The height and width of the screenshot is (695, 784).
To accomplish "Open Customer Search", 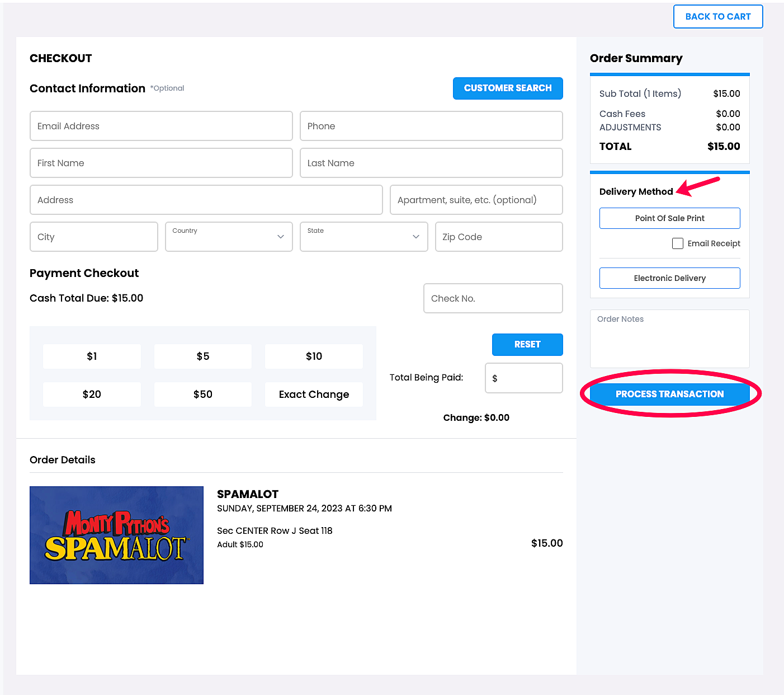I will pyautogui.click(x=508, y=88).
